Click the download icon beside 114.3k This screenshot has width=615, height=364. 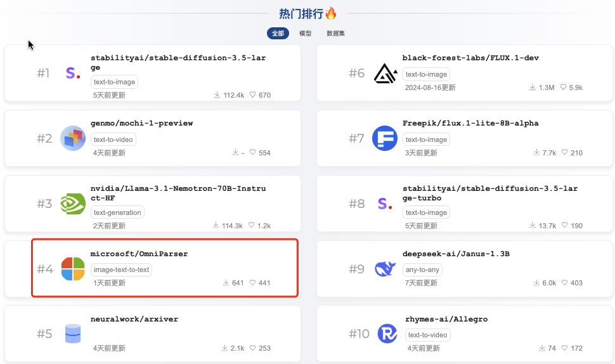(216, 225)
